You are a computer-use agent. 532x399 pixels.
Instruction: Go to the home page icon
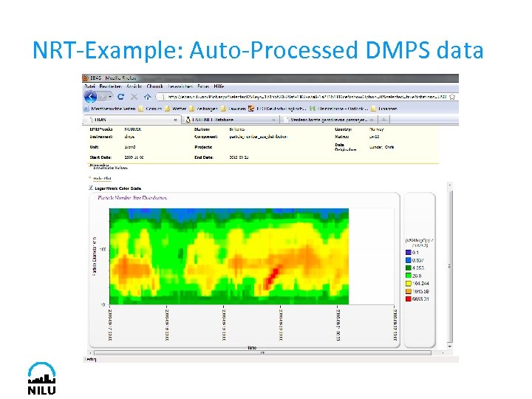(147, 97)
